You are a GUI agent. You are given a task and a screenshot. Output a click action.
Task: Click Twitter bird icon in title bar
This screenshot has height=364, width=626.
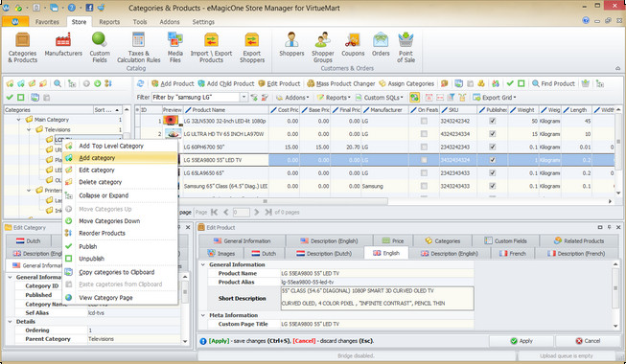(101, 8)
